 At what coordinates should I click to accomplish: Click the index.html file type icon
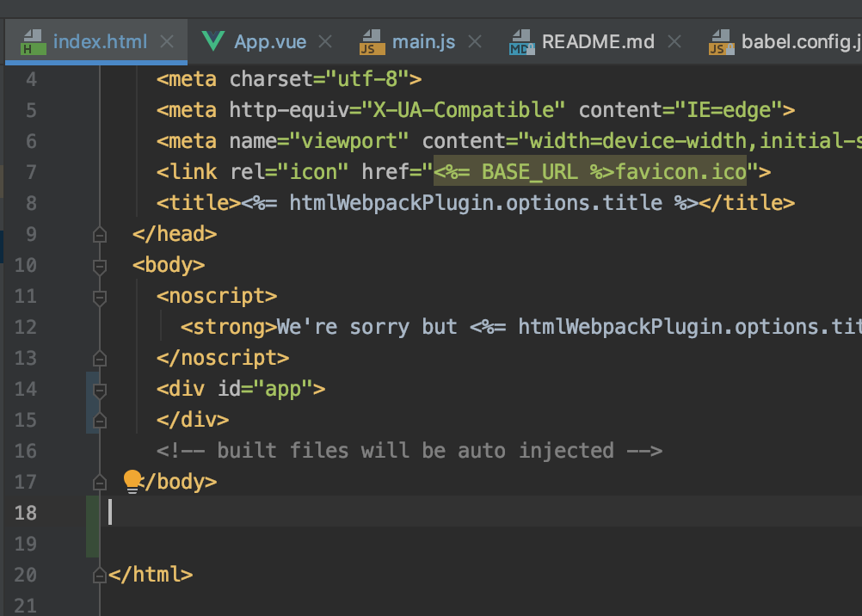pos(33,42)
